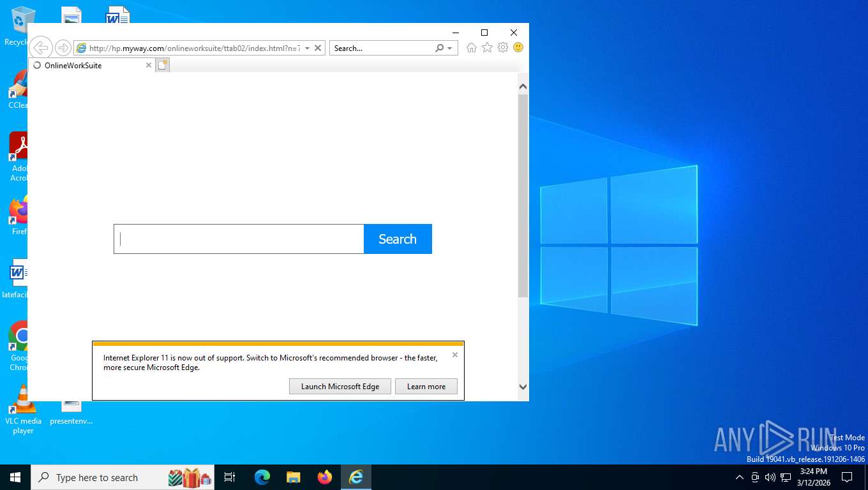Click Launch Microsoft Edge button
868x490 pixels.
pyautogui.click(x=340, y=386)
